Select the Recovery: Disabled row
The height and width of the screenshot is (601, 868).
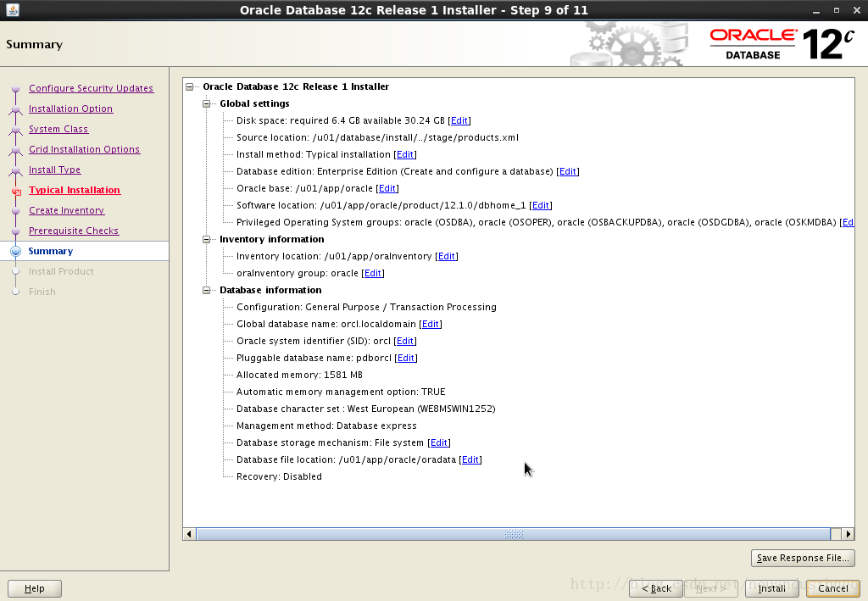(x=279, y=476)
